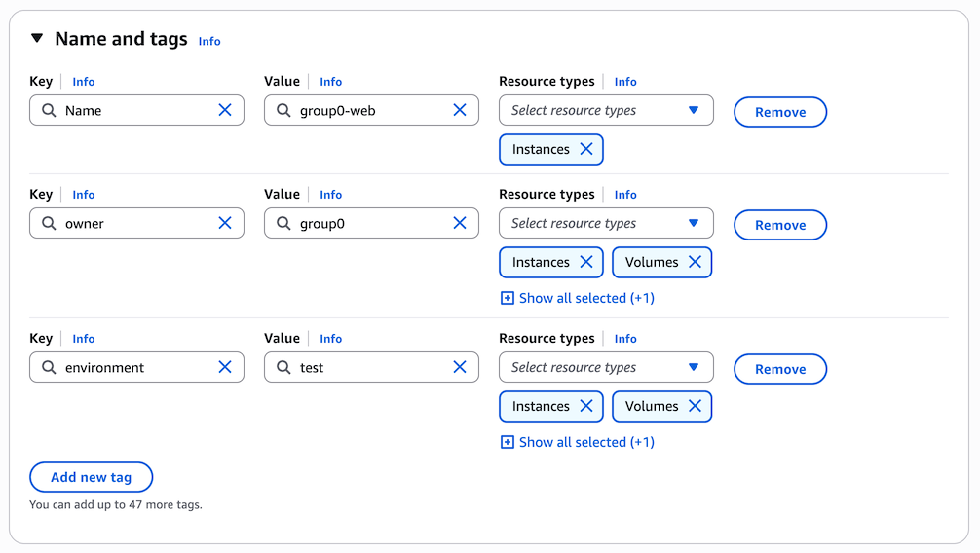The width and height of the screenshot is (980, 553).
Task: Click Add new tag button
Action: 91,477
